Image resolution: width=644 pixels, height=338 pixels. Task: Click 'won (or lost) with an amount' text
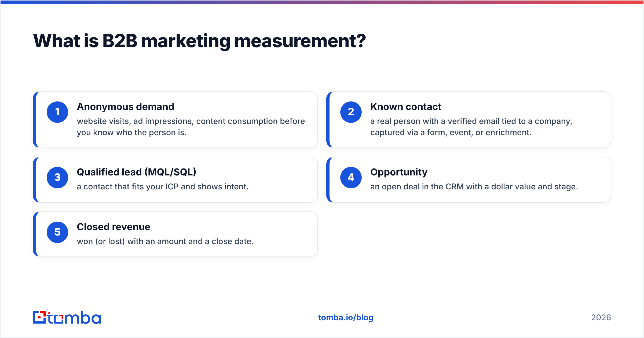point(165,241)
